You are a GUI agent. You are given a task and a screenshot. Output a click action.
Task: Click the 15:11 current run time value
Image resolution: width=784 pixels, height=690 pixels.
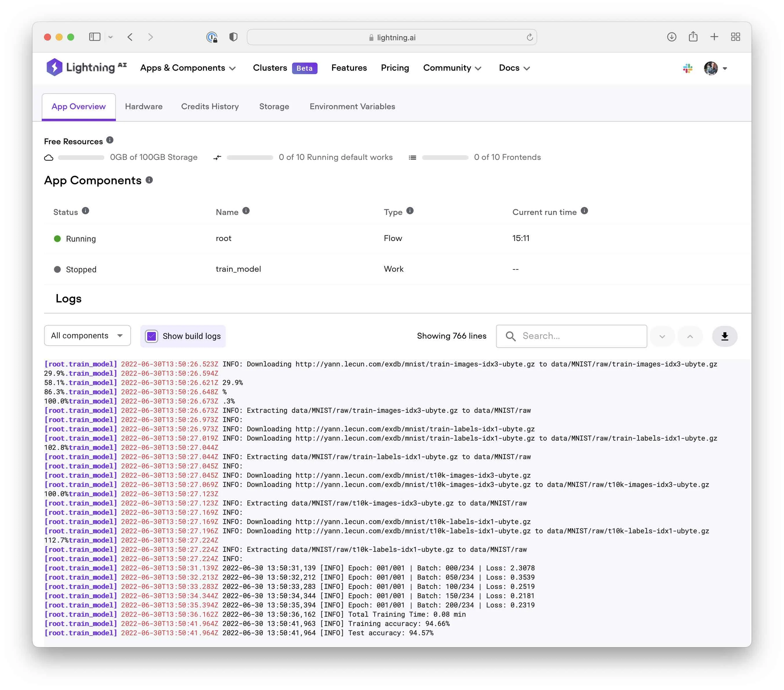click(x=520, y=238)
